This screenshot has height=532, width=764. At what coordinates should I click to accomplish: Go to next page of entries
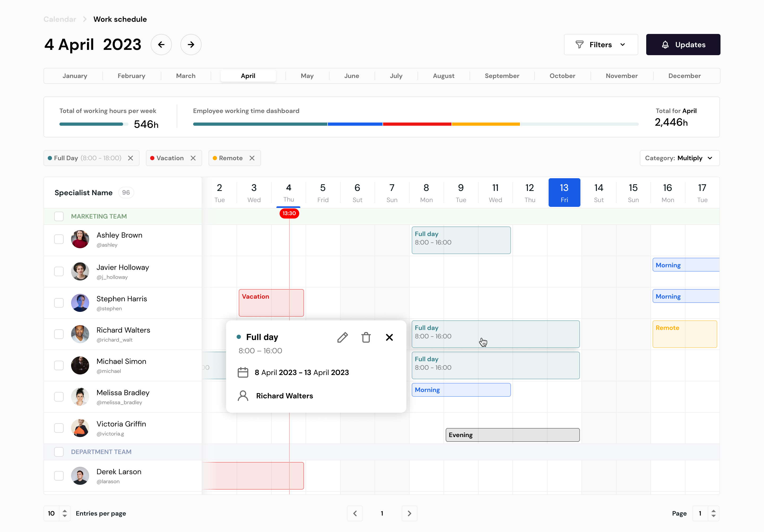coord(409,513)
